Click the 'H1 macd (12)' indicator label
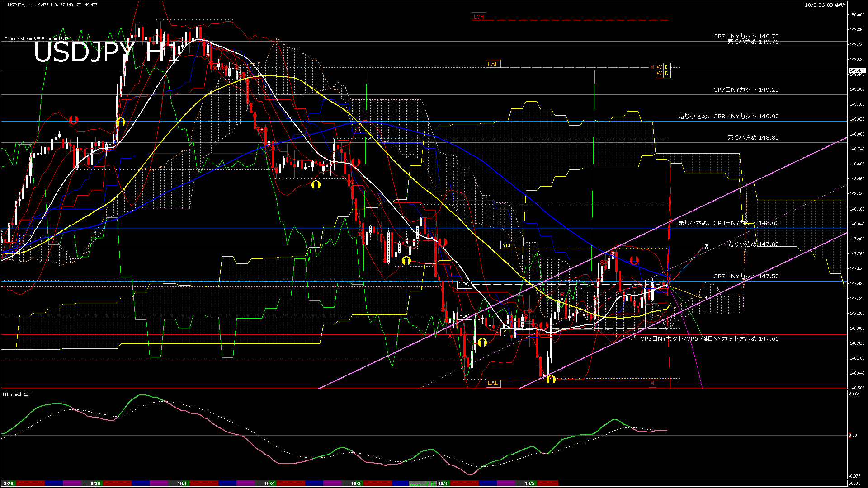This screenshot has height=488, width=868. point(16,394)
